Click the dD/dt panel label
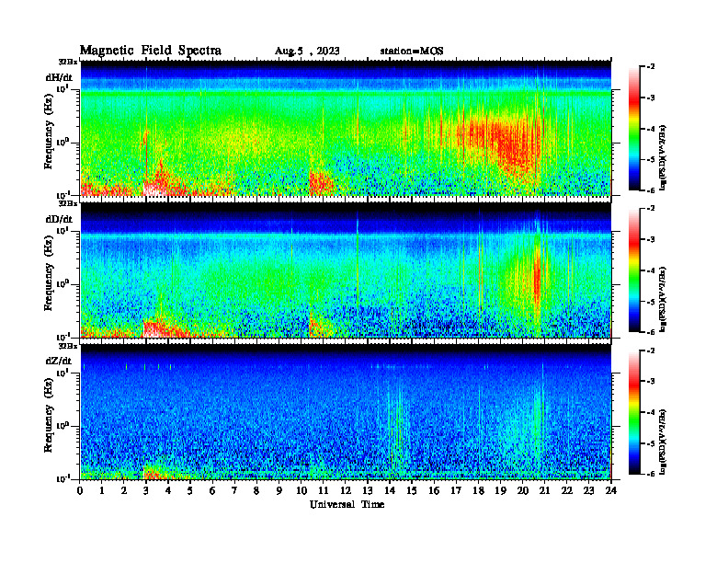 click(59, 219)
